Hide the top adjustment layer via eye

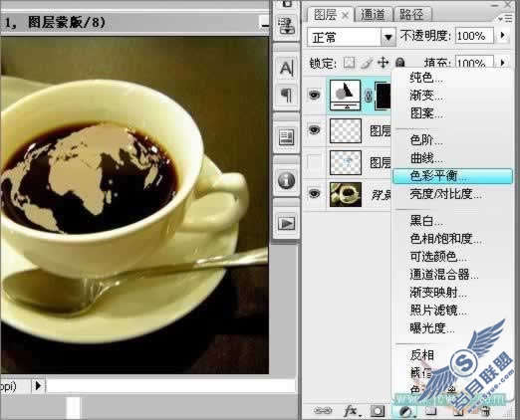pos(315,95)
